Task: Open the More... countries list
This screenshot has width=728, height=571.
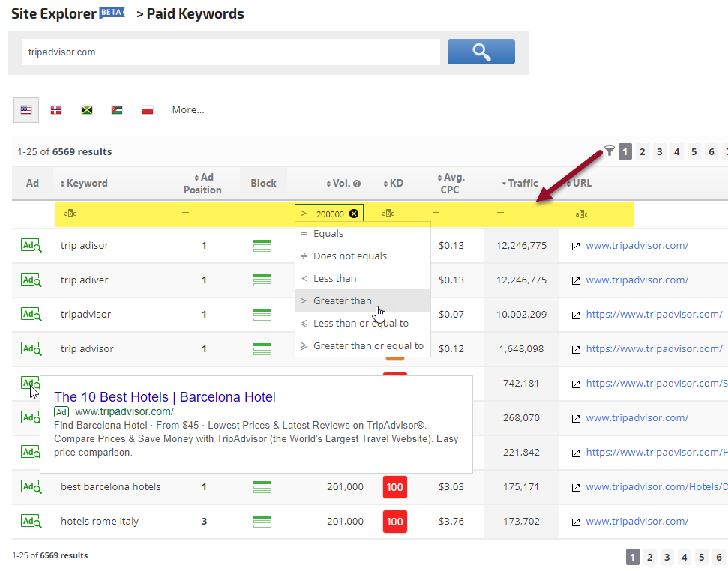Action: [188, 110]
